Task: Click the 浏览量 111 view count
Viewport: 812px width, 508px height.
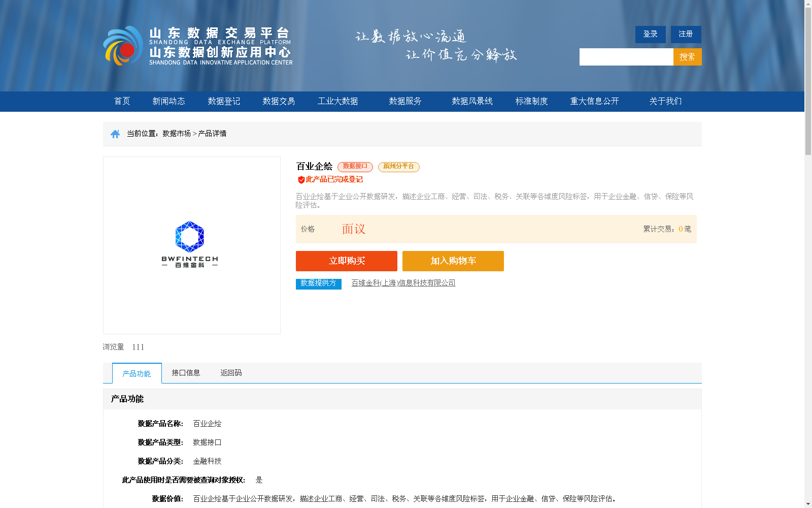Action: [123, 347]
